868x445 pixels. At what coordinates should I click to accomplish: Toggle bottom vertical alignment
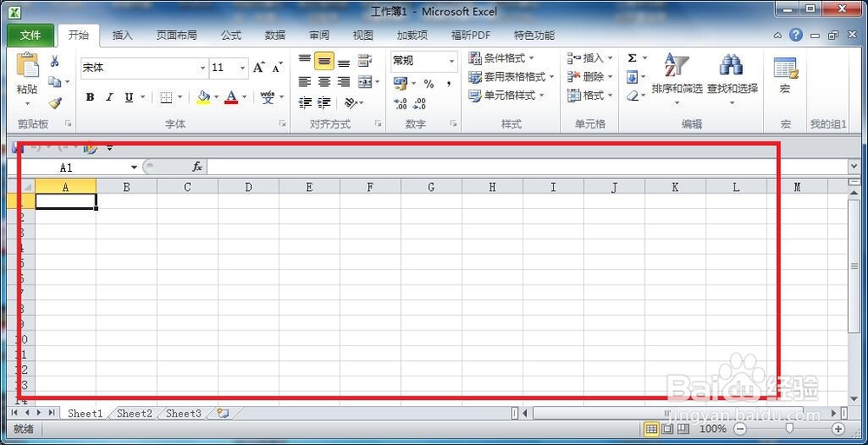(x=344, y=61)
